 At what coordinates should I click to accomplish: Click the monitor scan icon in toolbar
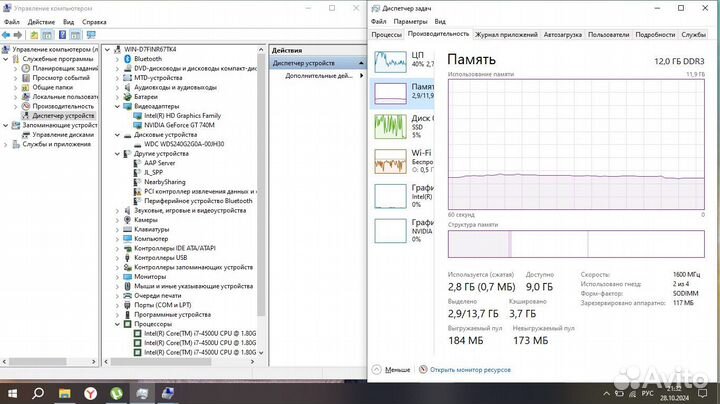coord(91,35)
